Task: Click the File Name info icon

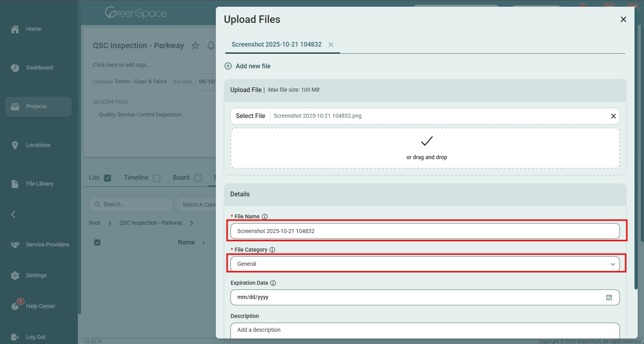Action: [265, 216]
